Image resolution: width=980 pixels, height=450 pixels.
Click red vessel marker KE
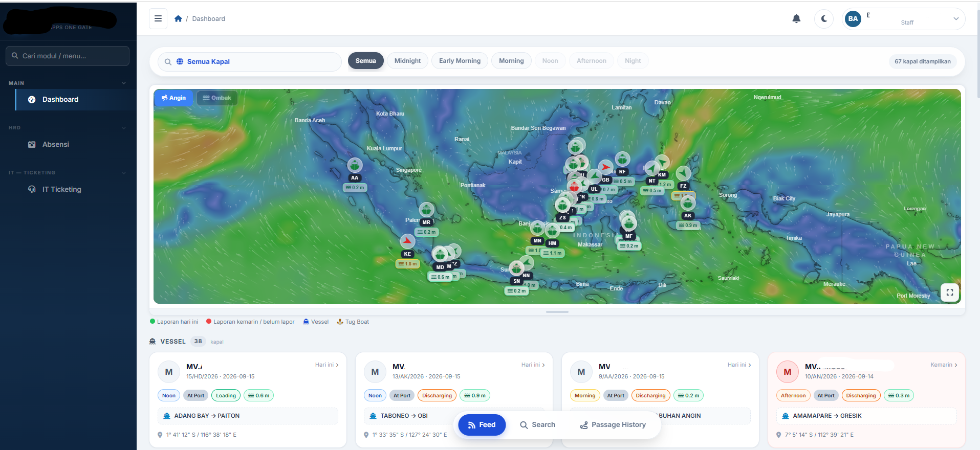[407, 241]
